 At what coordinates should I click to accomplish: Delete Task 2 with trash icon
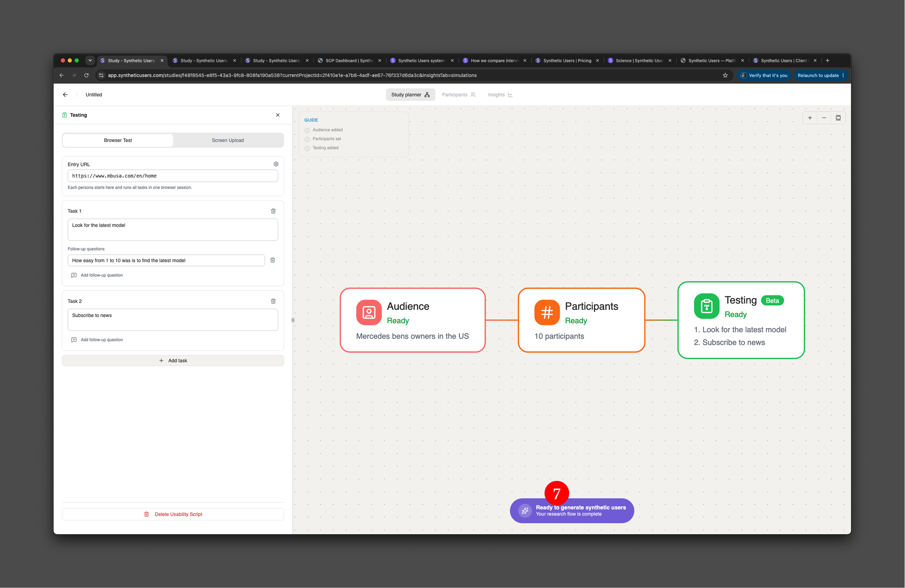(273, 301)
